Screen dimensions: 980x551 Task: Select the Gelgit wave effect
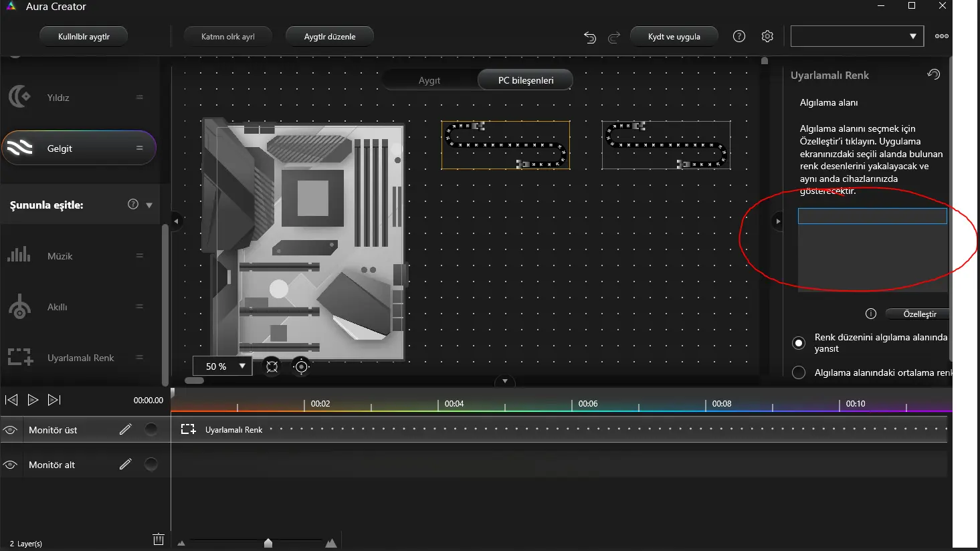79,148
